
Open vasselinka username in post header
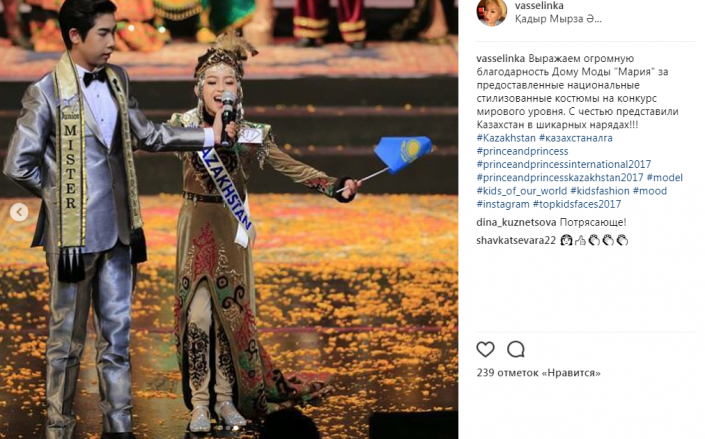click(539, 5)
